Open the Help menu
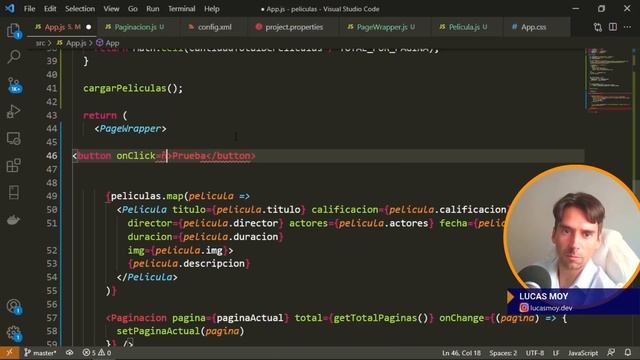 (x=212, y=9)
